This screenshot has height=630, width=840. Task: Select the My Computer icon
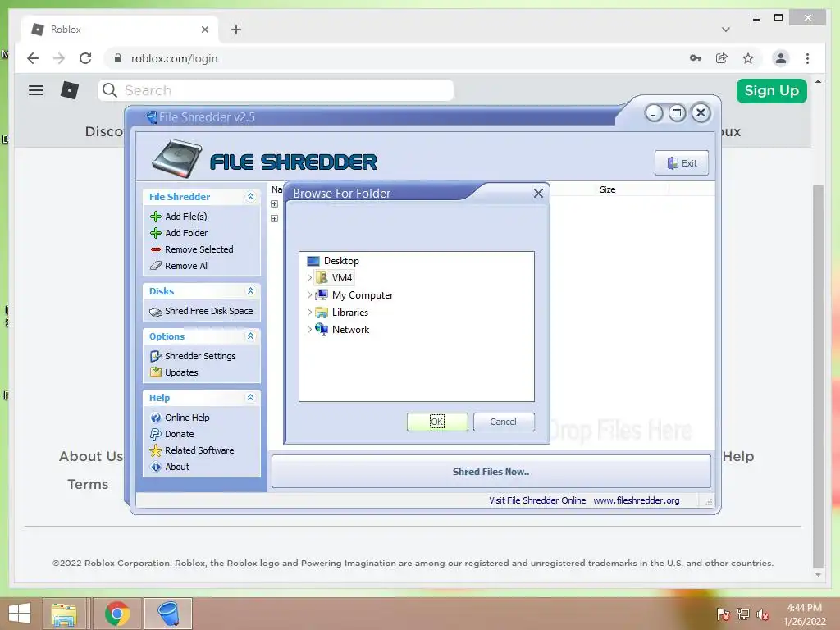[x=322, y=295]
